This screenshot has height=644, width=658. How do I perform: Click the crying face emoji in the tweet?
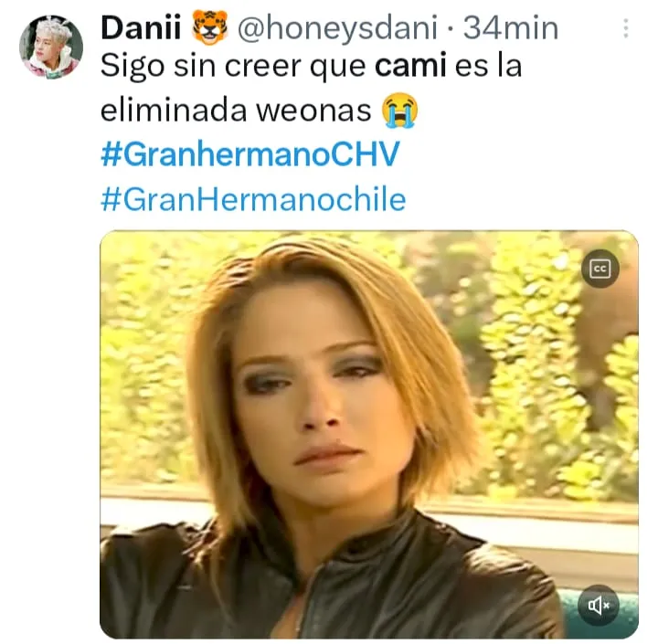click(400, 110)
